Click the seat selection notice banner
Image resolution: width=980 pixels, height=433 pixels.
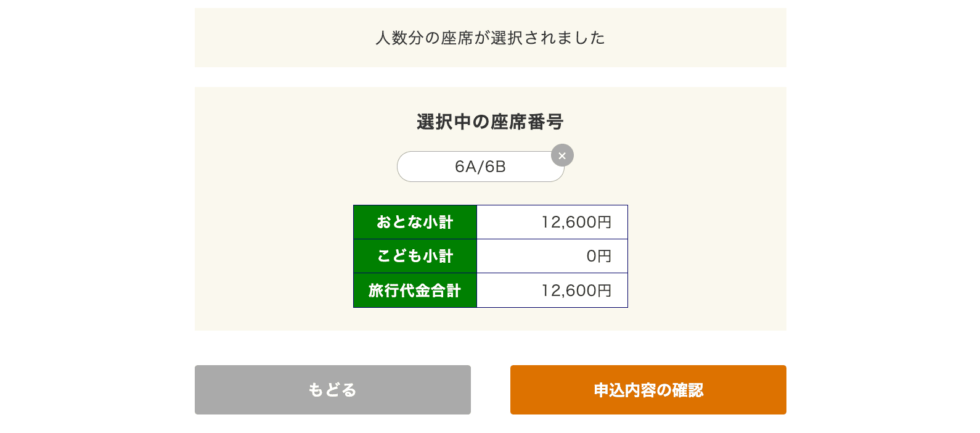(490, 38)
